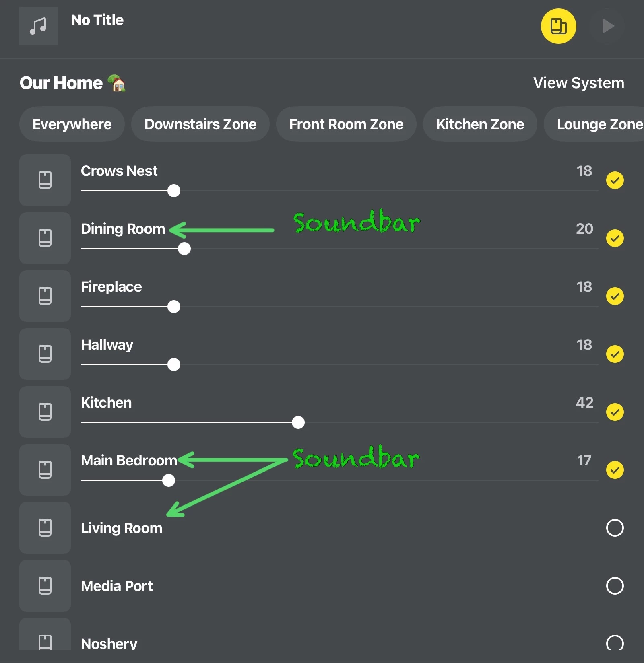Add Media Port to the group

click(615, 586)
